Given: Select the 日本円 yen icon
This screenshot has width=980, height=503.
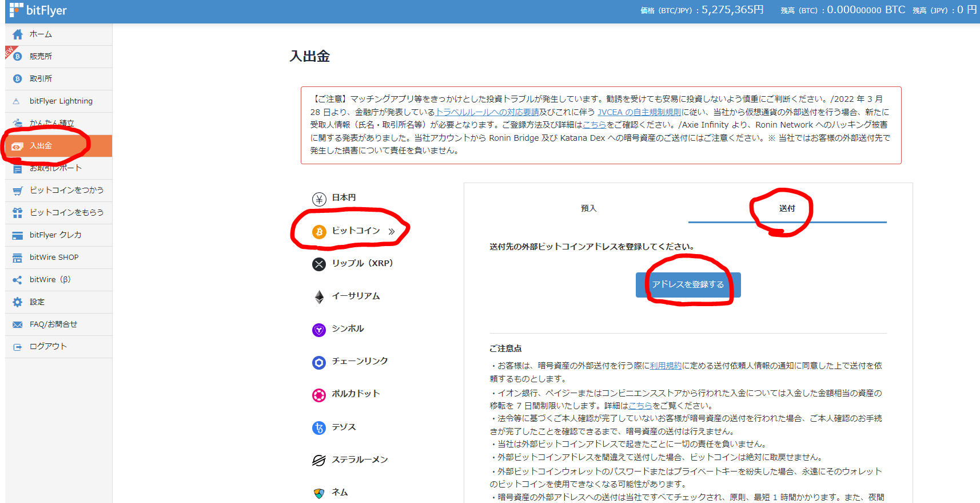Looking at the screenshot, I should (319, 199).
